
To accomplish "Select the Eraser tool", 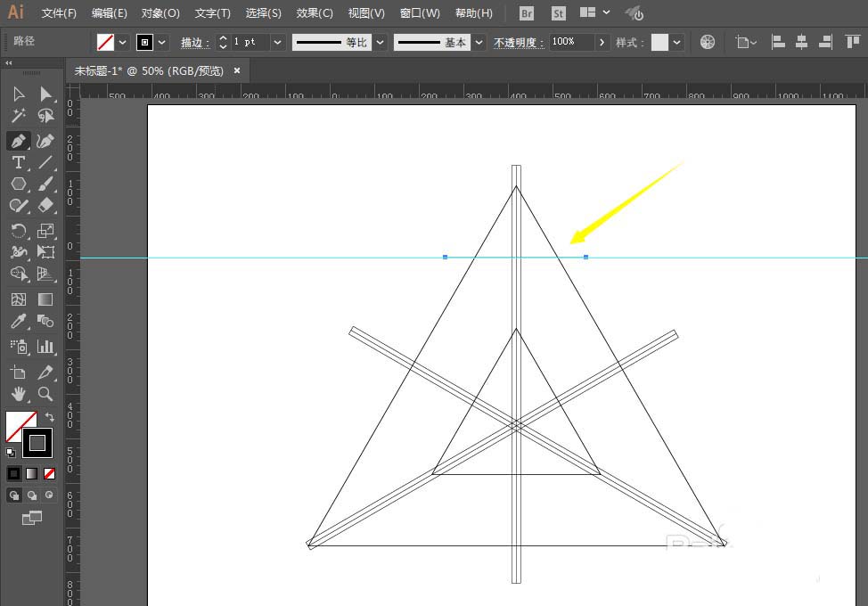I will tap(45, 205).
